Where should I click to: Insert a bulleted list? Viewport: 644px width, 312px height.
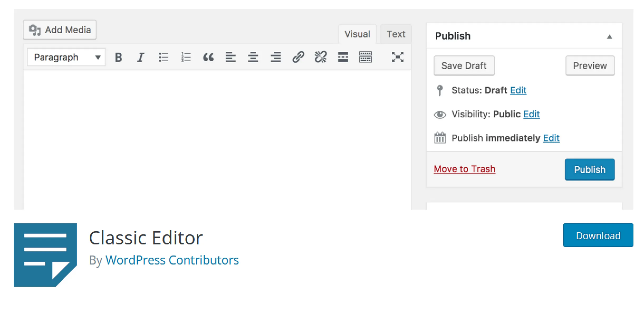[164, 57]
